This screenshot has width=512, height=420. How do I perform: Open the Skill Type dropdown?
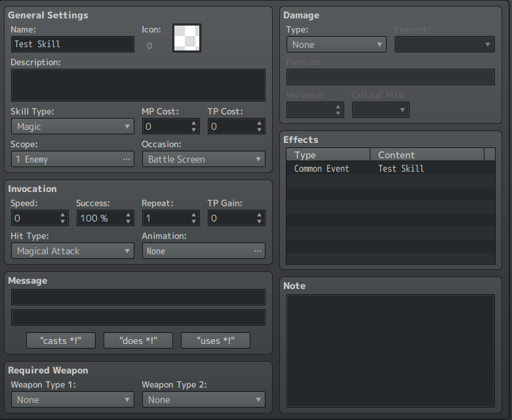(72, 126)
